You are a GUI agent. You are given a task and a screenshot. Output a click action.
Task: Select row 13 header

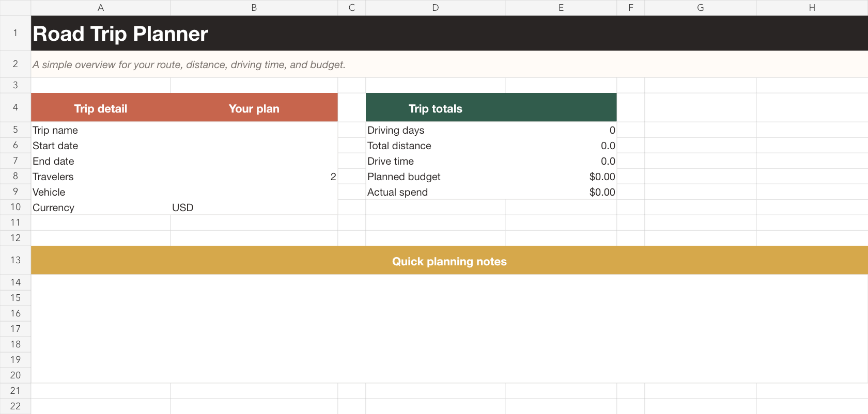point(16,260)
